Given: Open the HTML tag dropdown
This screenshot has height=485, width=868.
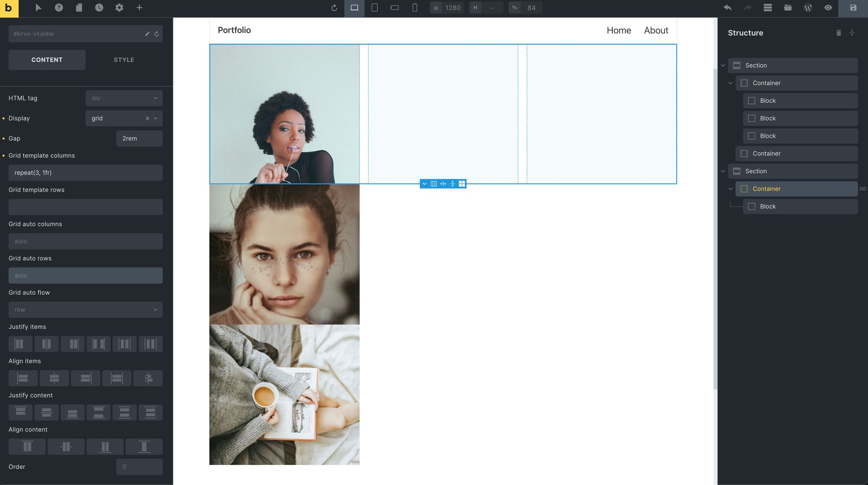Looking at the screenshot, I should coord(124,98).
